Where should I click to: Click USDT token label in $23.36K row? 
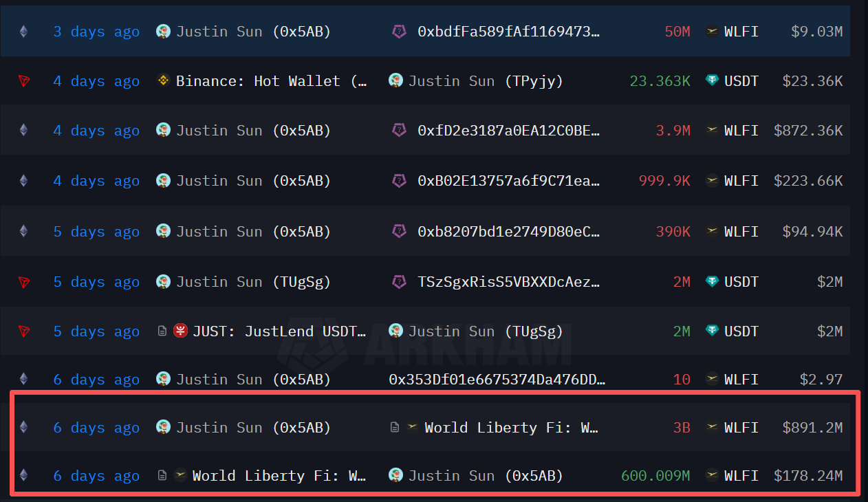click(741, 81)
